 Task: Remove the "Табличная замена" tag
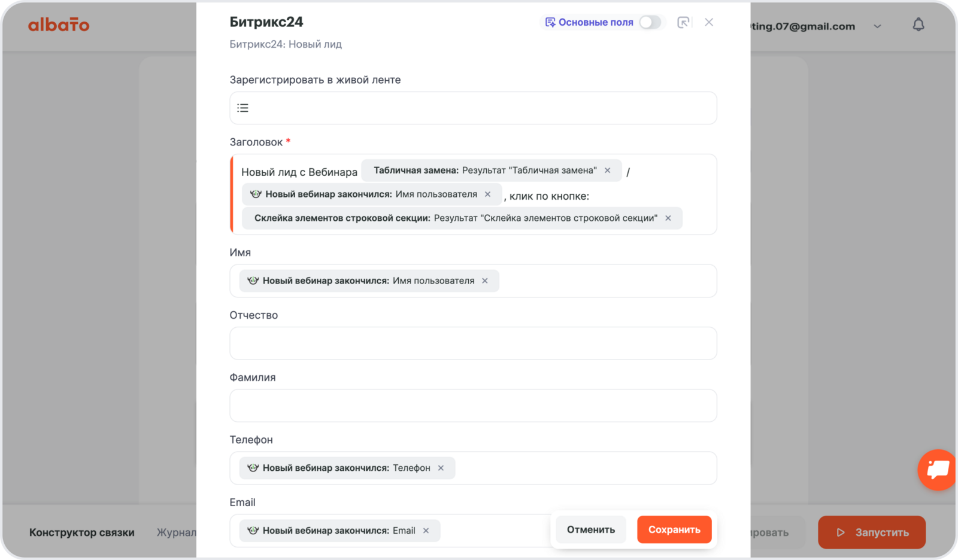coord(608,171)
